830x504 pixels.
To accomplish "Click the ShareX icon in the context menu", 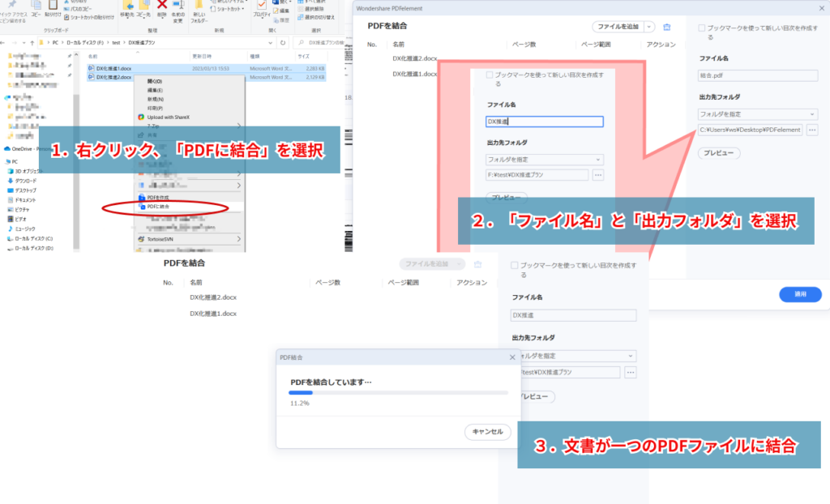I will click(141, 117).
